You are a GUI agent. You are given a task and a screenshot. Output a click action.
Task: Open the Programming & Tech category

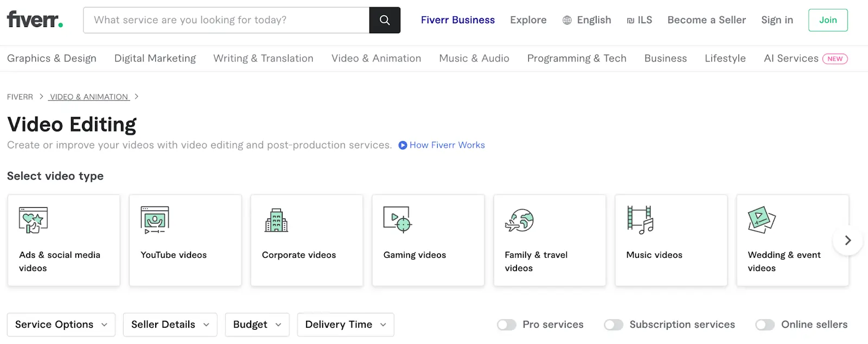(576, 58)
